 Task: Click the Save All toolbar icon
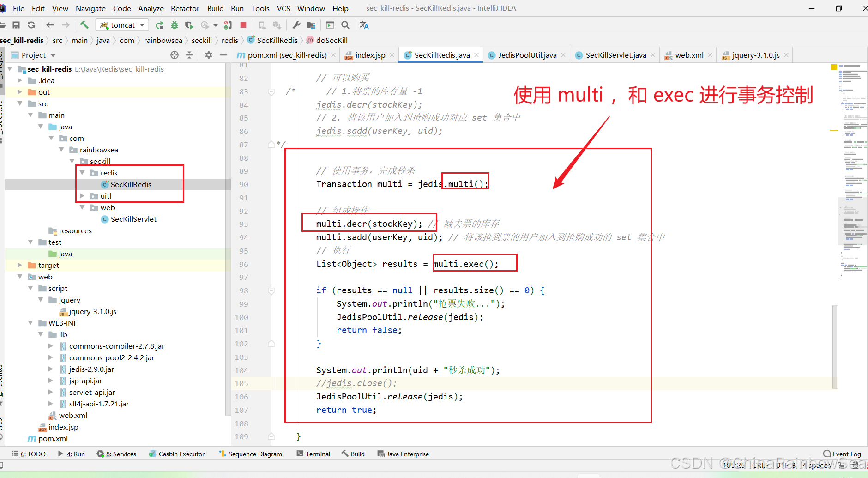click(x=16, y=25)
